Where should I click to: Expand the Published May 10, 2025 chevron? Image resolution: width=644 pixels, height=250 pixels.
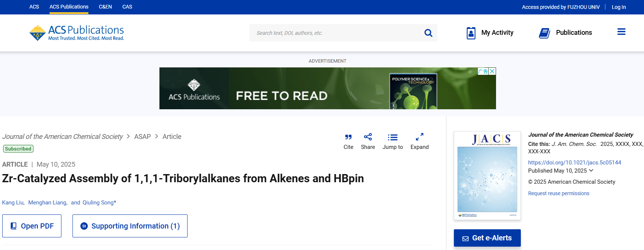point(591,171)
